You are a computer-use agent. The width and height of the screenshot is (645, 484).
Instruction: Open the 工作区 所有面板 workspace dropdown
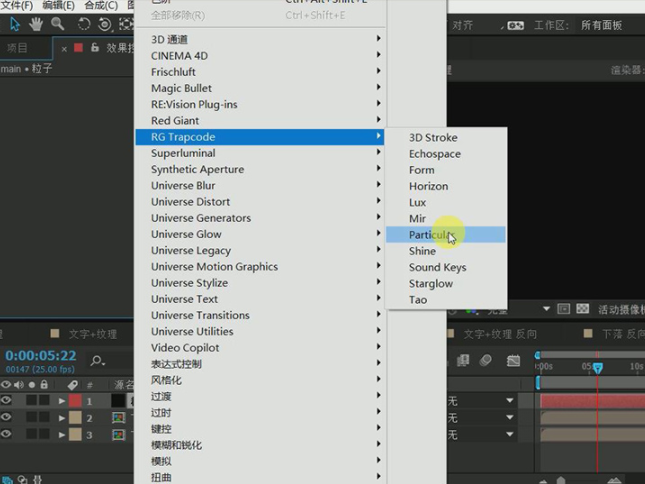(x=601, y=25)
